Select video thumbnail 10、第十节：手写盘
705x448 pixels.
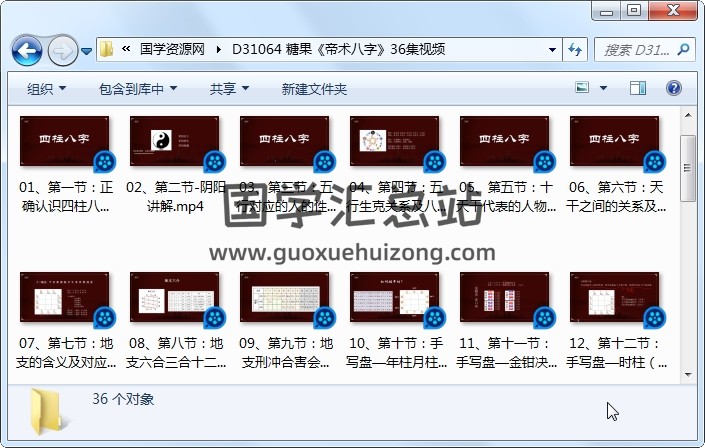[x=394, y=298]
